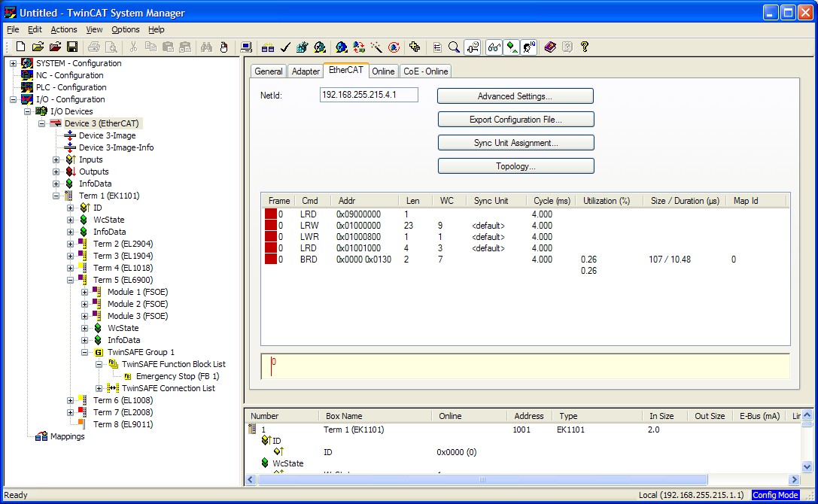This screenshot has width=818, height=504.
Task: Switch to the Adapter tab
Action: click(x=306, y=71)
